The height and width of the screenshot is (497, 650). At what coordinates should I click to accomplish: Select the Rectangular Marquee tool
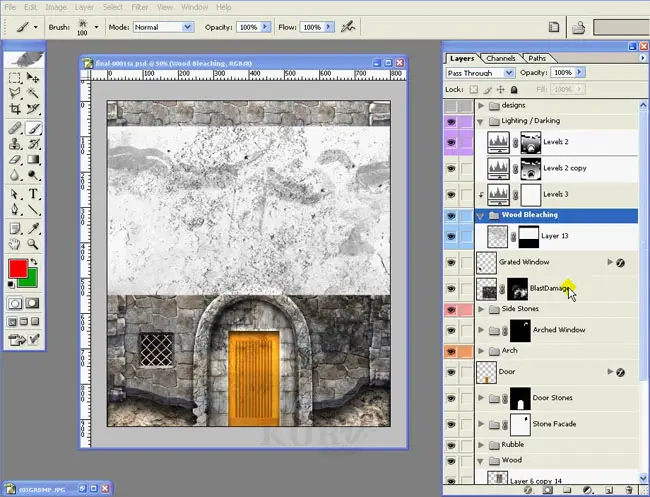tap(15, 78)
